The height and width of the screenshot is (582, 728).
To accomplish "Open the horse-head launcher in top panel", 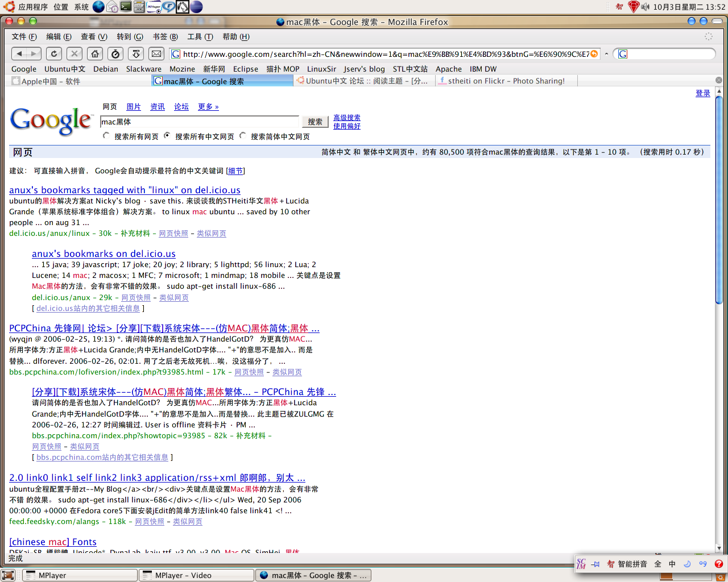I will (x=183, y=7).
